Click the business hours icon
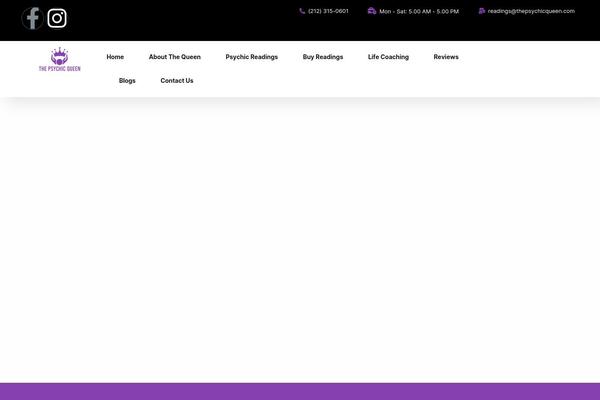The image size is (600, 400). [372, 11]
